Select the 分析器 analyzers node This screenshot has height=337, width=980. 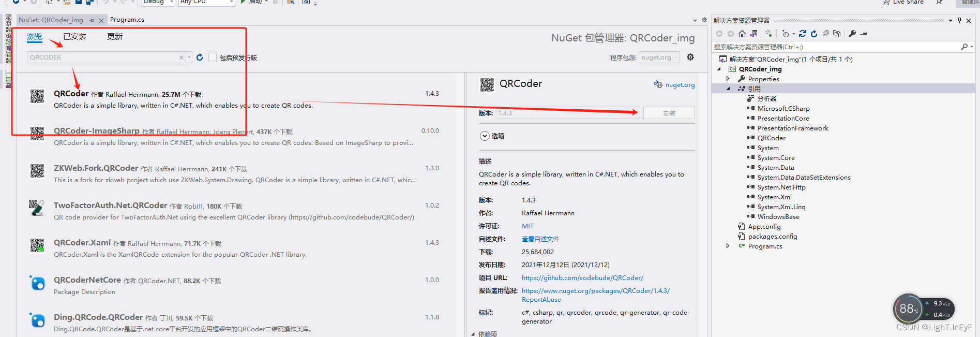coord(766,98)
